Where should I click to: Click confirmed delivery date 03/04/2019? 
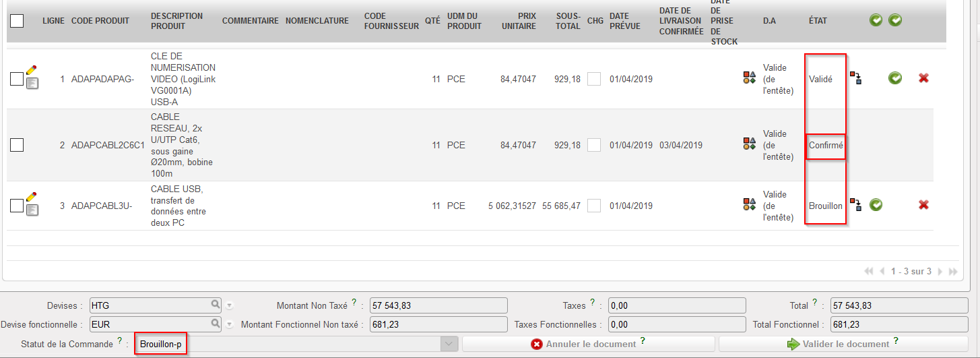point(681,145)
